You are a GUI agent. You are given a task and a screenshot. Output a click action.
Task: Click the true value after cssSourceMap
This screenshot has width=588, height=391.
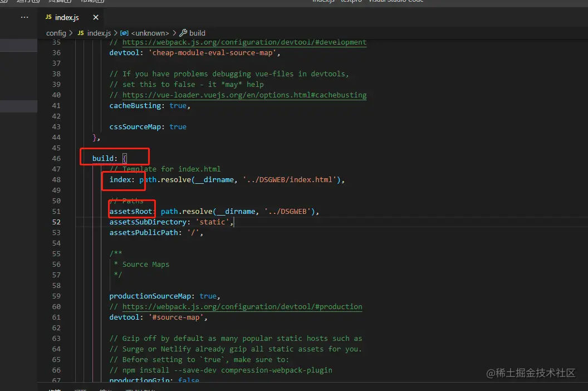click(x=178, y=127)
